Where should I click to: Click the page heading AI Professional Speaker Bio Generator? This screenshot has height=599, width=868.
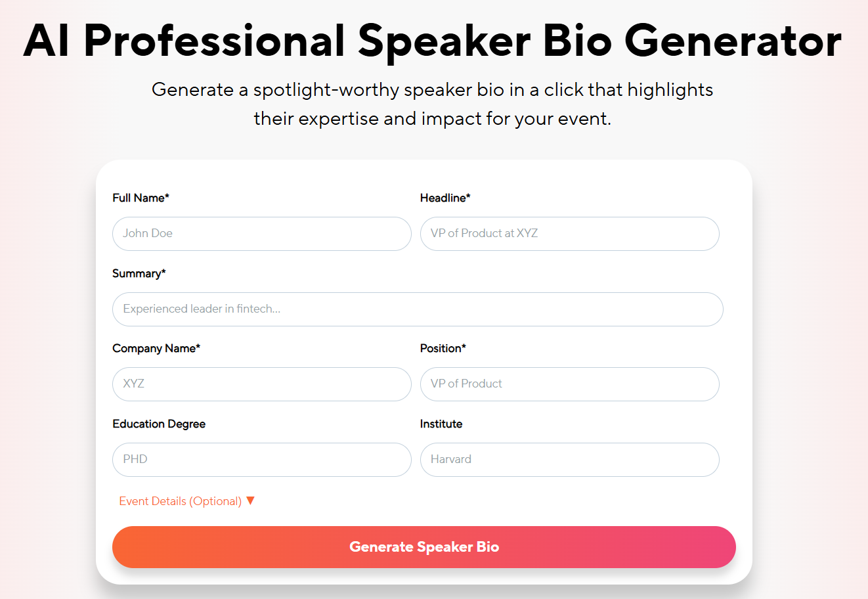click(x=433, y=41)
